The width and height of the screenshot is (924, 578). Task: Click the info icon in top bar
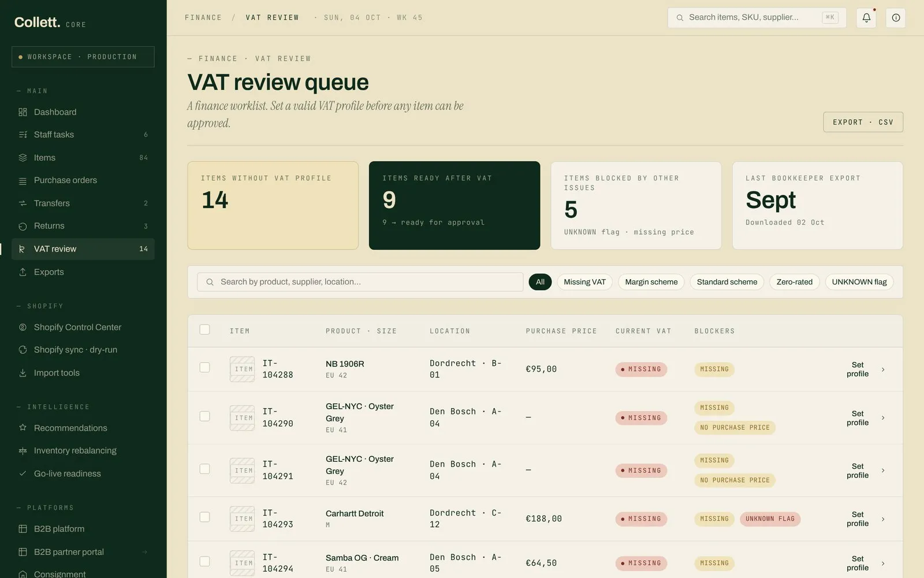point(896,18)
